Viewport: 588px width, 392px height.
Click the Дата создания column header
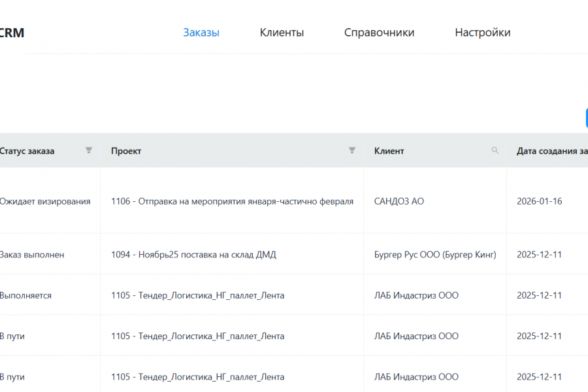point(551,151)
